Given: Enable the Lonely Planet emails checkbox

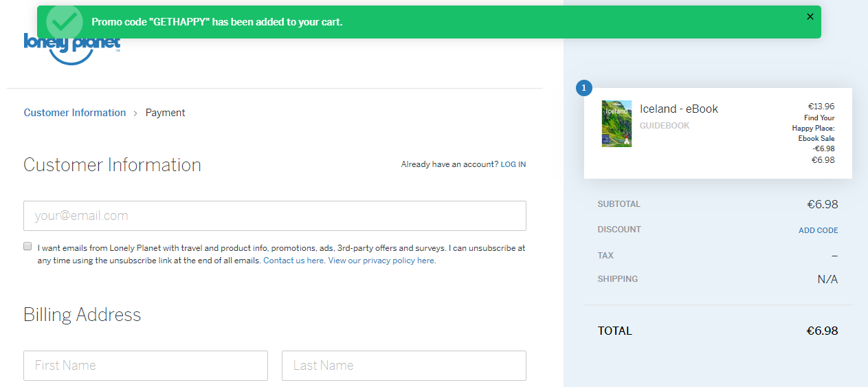Looking at the screenshot, I should pos(28,246).
